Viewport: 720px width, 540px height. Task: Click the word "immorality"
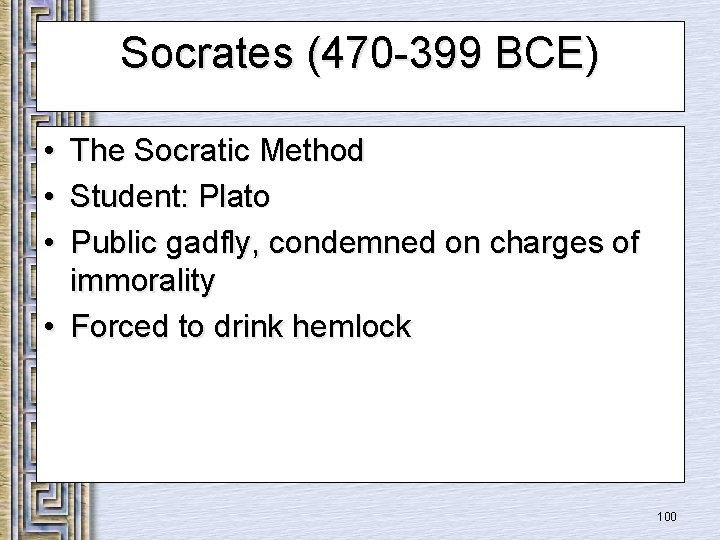coord(142,280)
